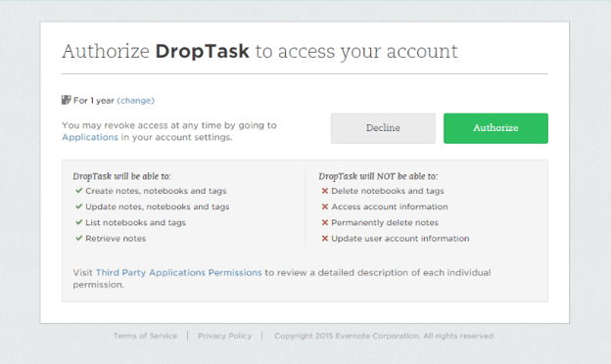The width and height of the screenshot is (611, 364).
Task: Click the calendar icon beside For 1 year
Action: (x=67, y=100)
